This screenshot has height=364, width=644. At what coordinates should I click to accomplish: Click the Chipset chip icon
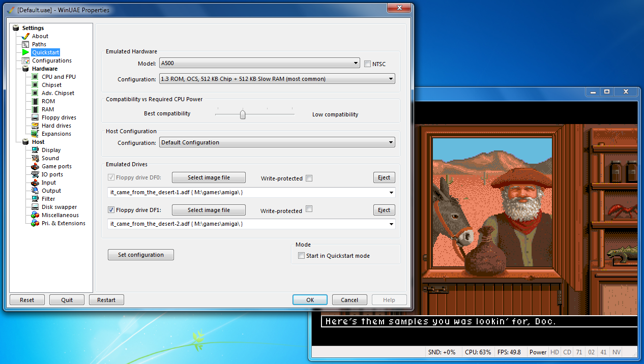pyautogui.click(x=35, y=85)
